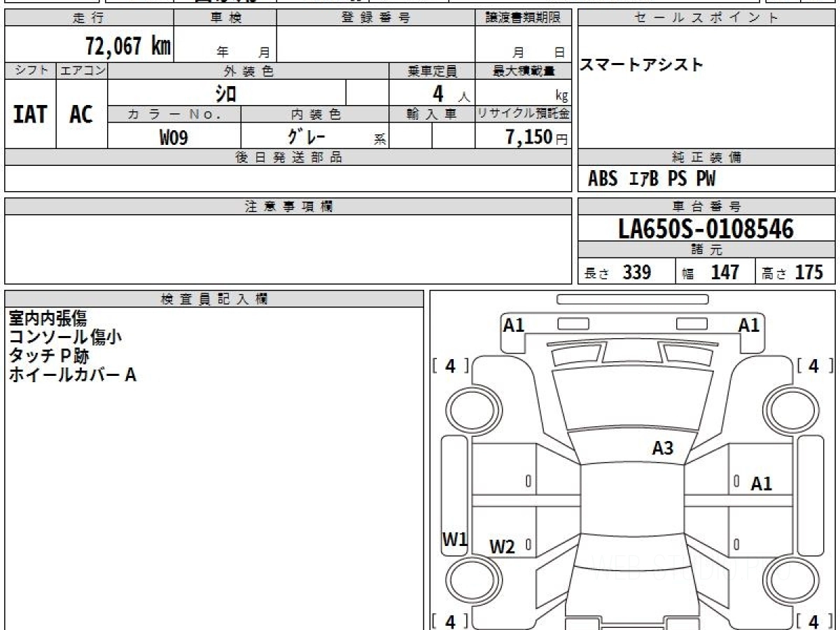Click the mileage value 72,067 km
This screenshot has height=630, width=840.
(128, 46)
